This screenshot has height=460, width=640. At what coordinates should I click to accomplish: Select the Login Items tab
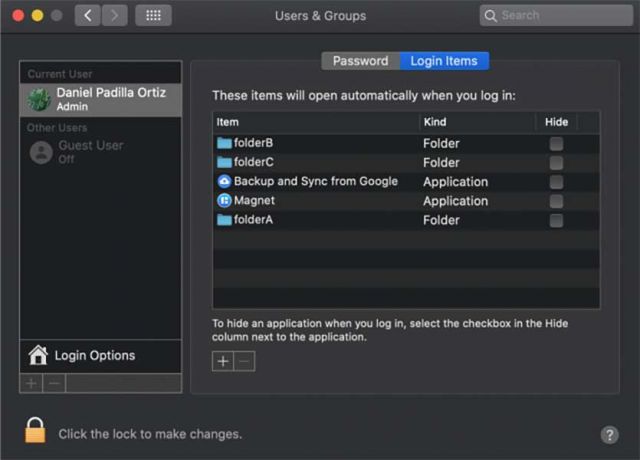(445, 61)
